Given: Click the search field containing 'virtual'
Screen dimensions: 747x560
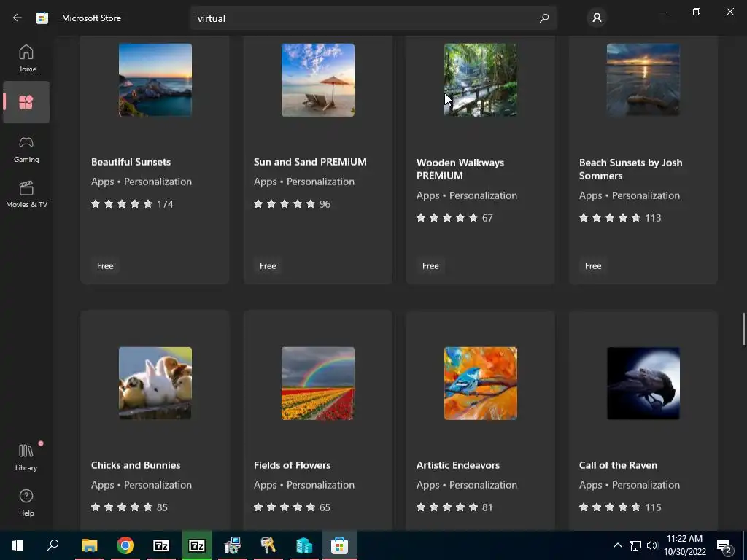Looking at the screenshot, I should (373, 18).
